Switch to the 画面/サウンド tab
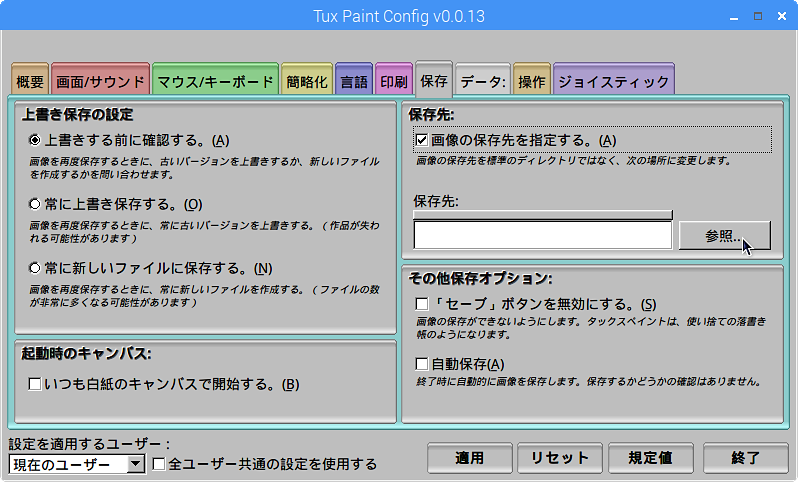This screenshot has width=798, height=482. point(100,80)
